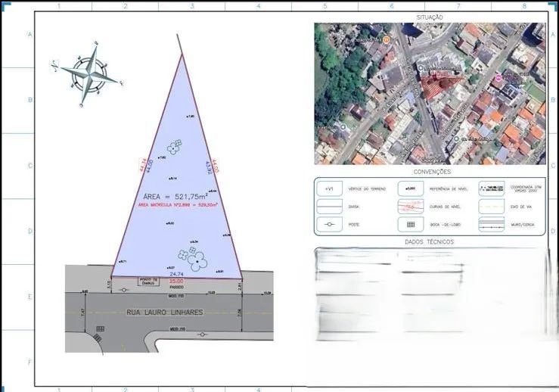The image size is (559, 392).
Task: Select the red Curvas de Nível legend sample
Action: point(411,207)
